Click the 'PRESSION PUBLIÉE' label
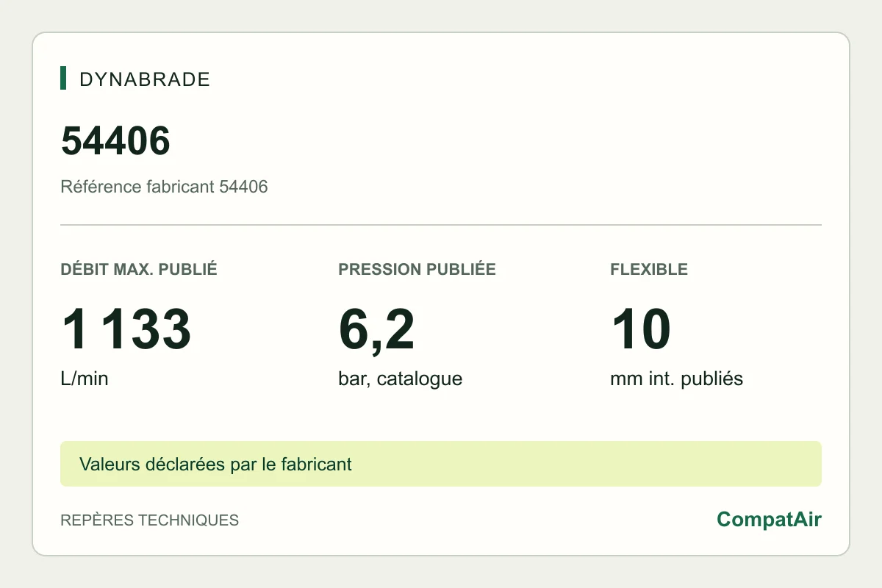The width and height of the screenshot is (882, 588). click(417, 269)
